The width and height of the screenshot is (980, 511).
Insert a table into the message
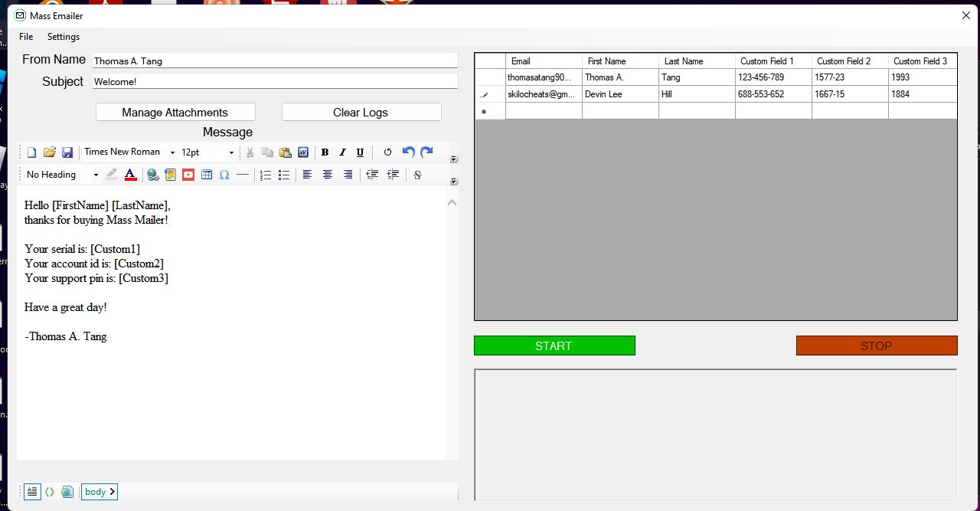(x=207, y=175)
